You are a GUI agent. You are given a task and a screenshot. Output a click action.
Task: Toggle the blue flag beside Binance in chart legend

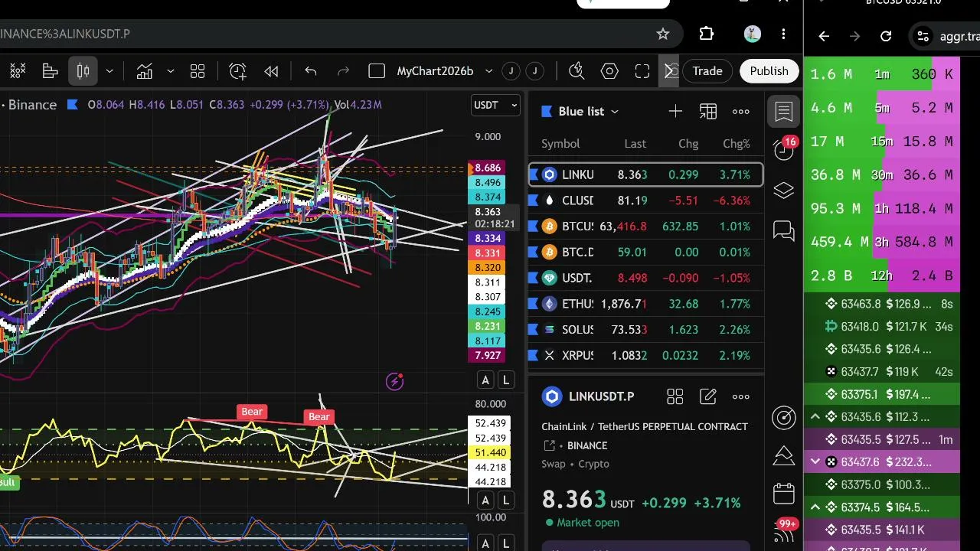point(73,105)
